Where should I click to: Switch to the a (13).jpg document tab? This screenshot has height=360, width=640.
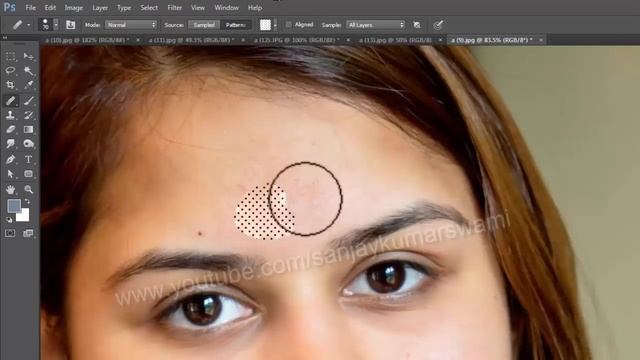coord(396,40)
